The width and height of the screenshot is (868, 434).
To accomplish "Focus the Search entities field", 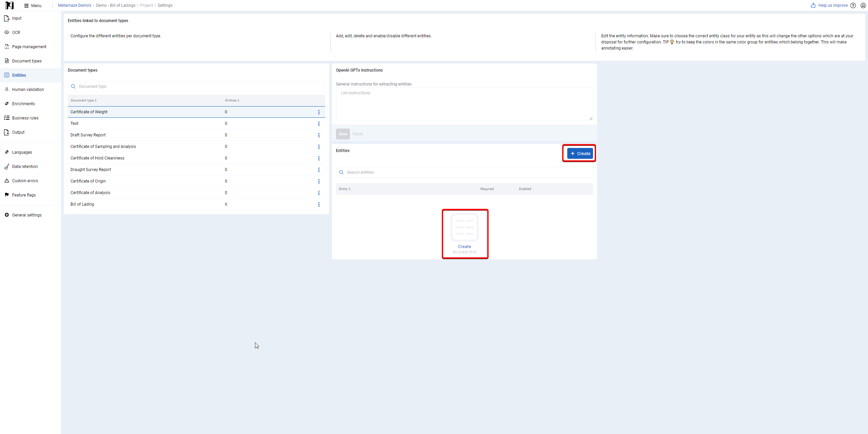I will (x=464, y=172).
